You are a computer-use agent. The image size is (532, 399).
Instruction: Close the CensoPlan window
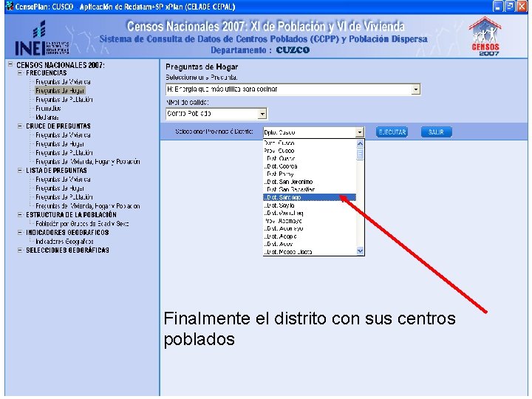point(522,7)
